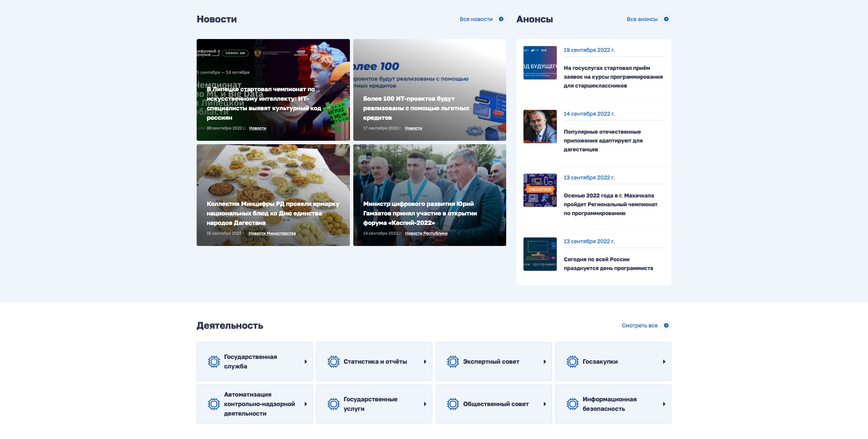
Task: Click the chip icon on Информационная безопасность card
Action: click(x=573, y=404)
